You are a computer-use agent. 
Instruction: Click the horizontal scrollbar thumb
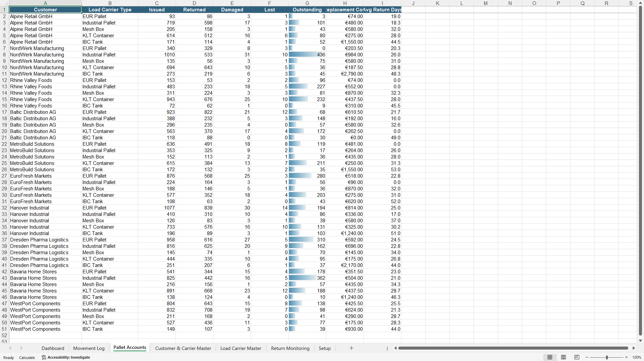pyautogui.click(x=513, y=348)
